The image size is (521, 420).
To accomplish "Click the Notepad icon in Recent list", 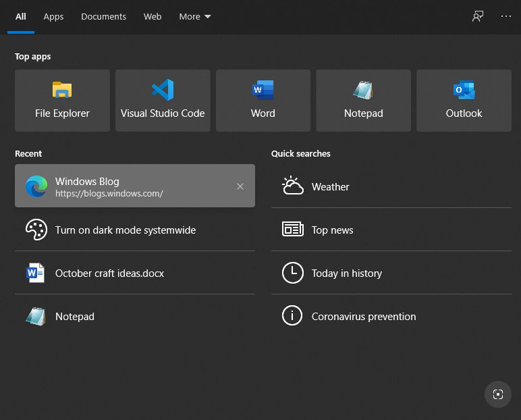I will (36, 316).
